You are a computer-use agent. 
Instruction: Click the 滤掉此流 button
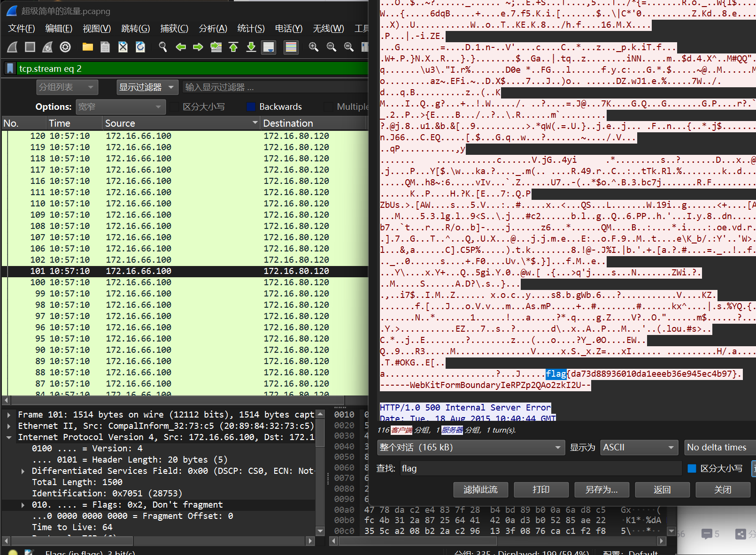pos(480,489)
